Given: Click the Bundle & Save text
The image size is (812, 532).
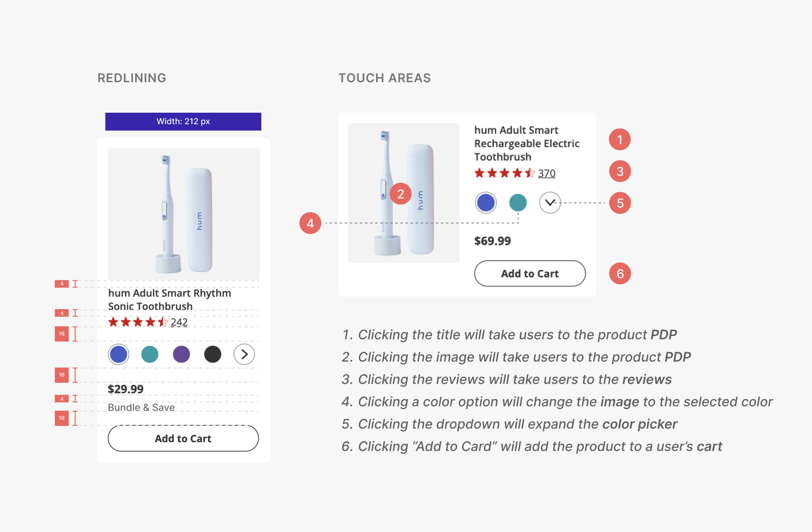Looking at the screenshot, I should [141, 408].
